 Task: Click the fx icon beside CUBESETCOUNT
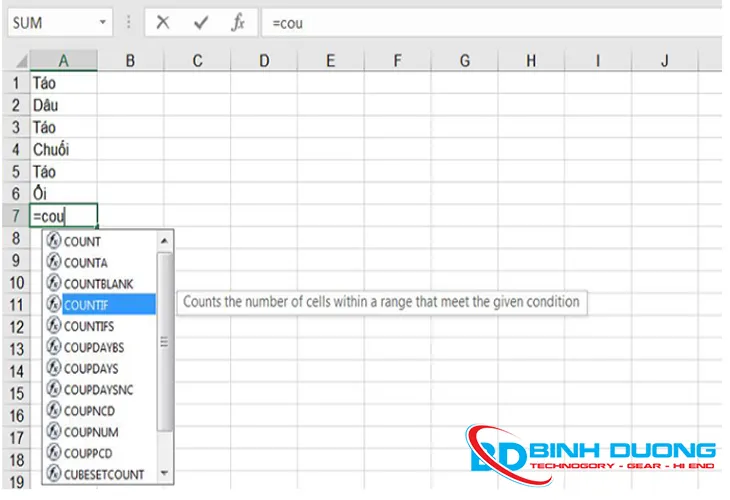click(x=54, y=473)
